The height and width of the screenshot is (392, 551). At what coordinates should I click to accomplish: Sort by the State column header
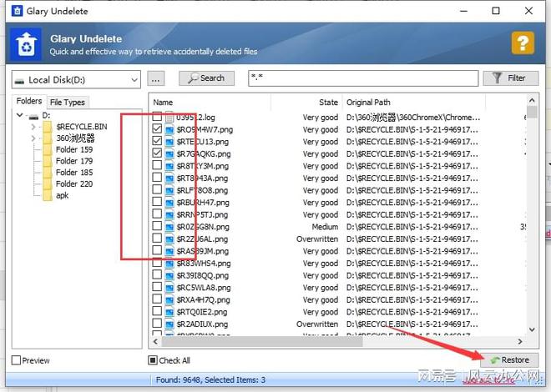pos(306,103)
